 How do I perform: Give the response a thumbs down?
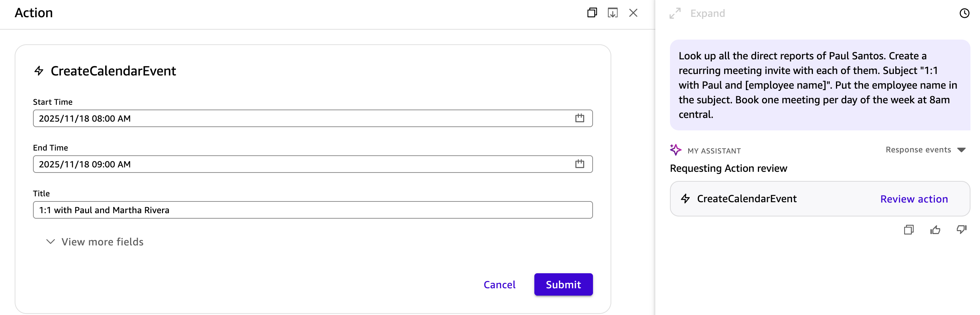pos(961,229)
